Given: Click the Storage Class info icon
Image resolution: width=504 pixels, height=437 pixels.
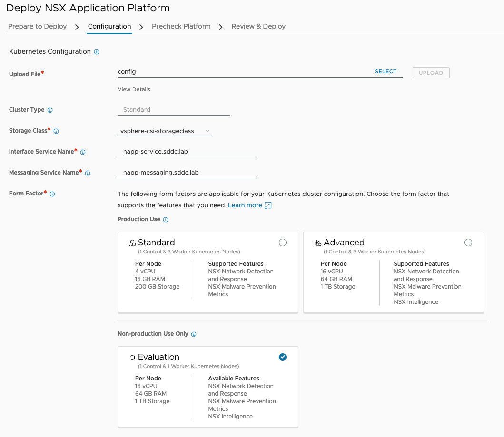Looking at the screenshot, I should pos(56,131).
